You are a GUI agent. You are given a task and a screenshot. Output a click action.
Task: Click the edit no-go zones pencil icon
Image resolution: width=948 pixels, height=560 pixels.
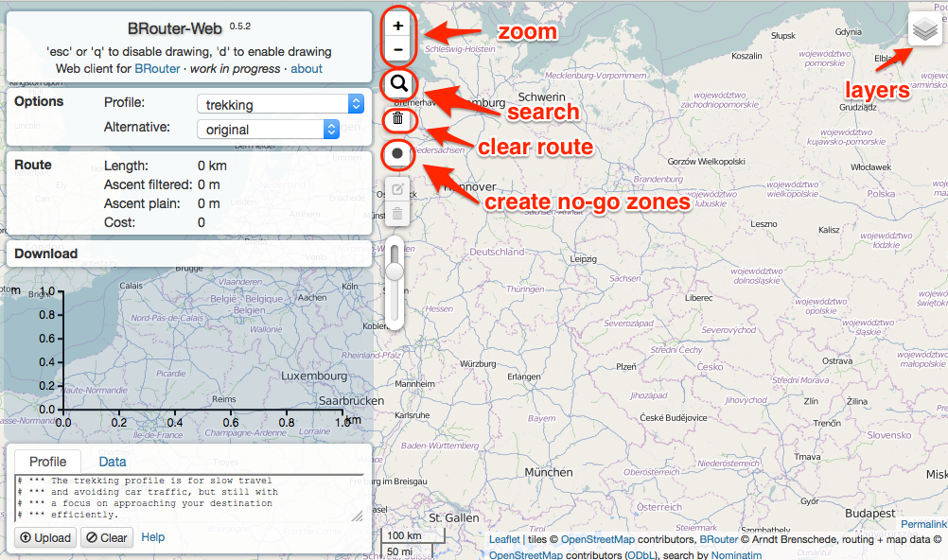coord(398,189)
